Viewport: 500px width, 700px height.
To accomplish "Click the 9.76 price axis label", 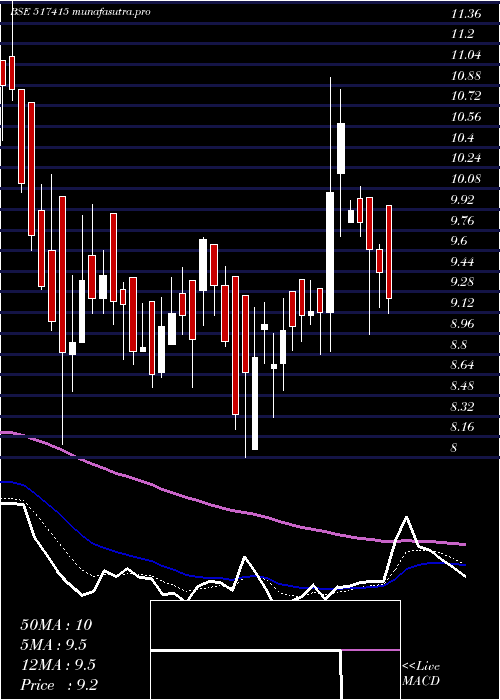I will (462, 221).
